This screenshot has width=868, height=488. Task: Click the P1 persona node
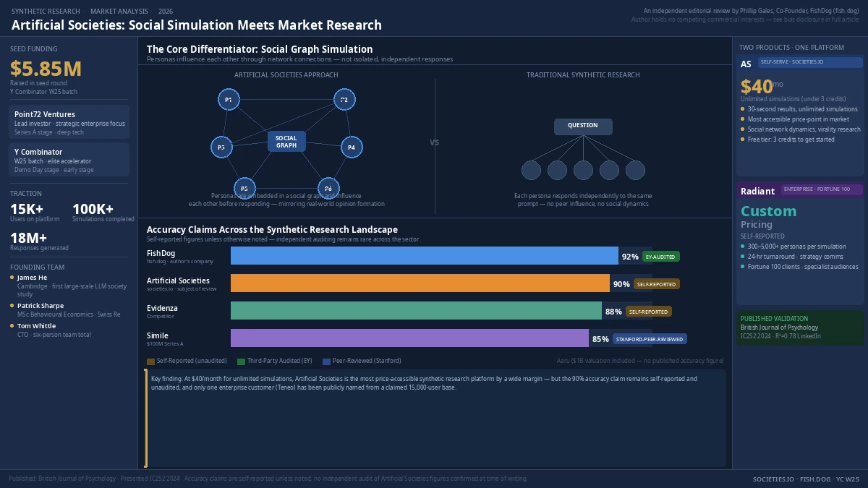pyautogui.click(x=229, y=100)
